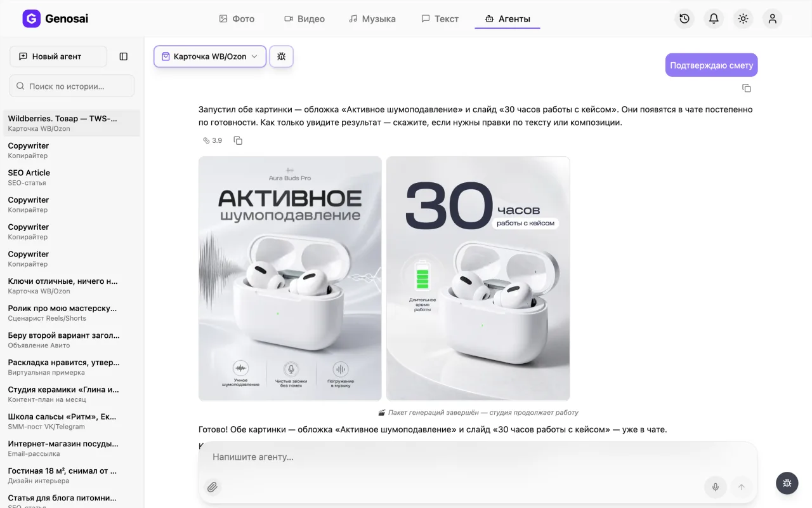Open chat Гостиная 18 м², снимал от
This screenshot has height=508, width=812.
[x=72, y=476]
